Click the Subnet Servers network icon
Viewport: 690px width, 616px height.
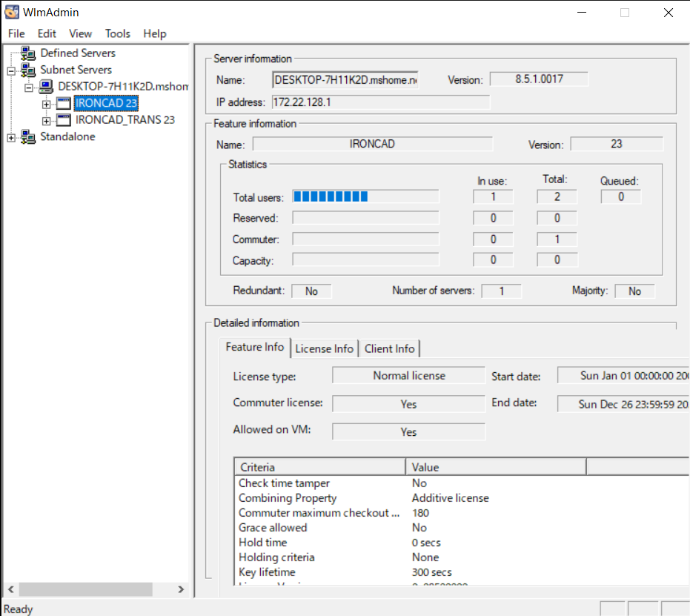coord(28,70)
